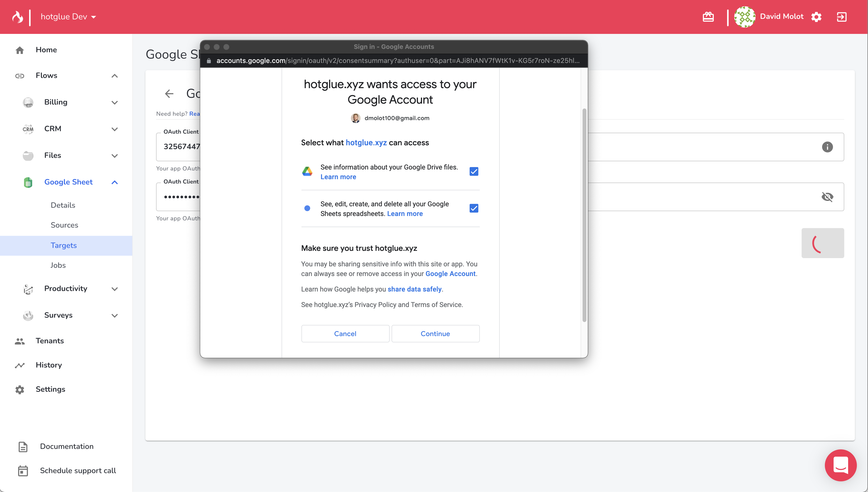Open account settings gear in header
The width and height of the screenshot is (868, 492).
[816, 17]
